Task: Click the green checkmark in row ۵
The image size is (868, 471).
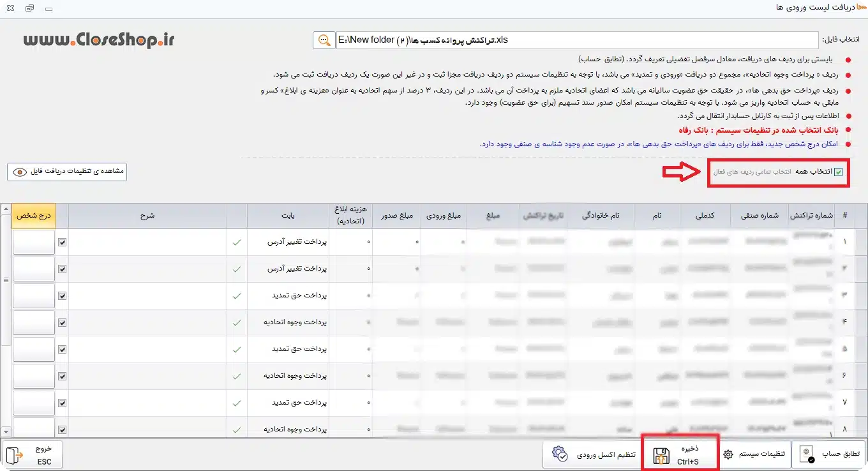Action: 237,350
